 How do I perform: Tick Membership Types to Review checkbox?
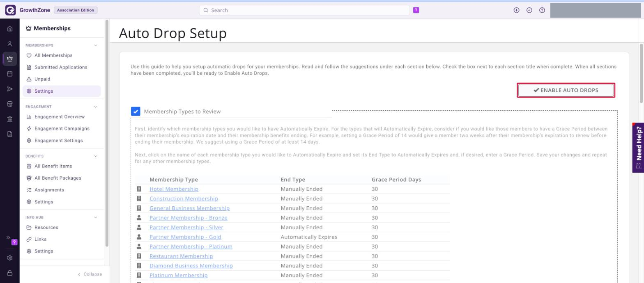pyautogui.click(x=136, y=112)
